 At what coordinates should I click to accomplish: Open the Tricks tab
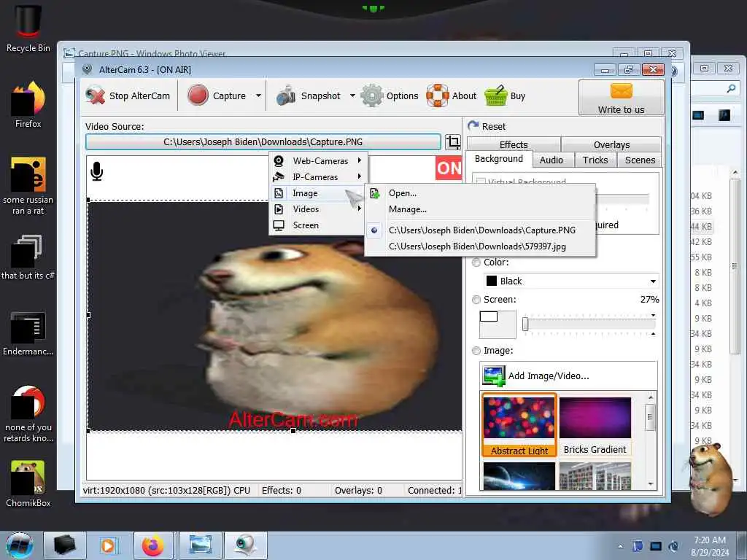pos(595,160)
